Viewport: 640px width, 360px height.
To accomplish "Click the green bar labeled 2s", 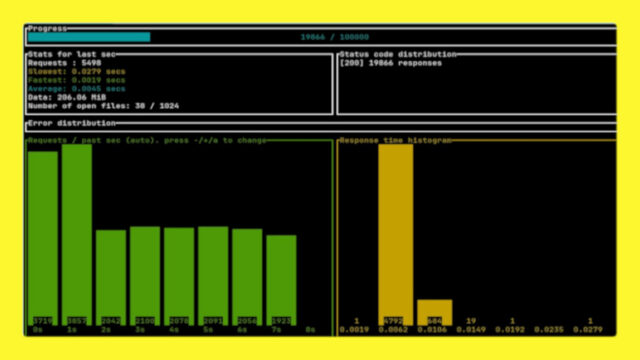I will pos(111,278).
